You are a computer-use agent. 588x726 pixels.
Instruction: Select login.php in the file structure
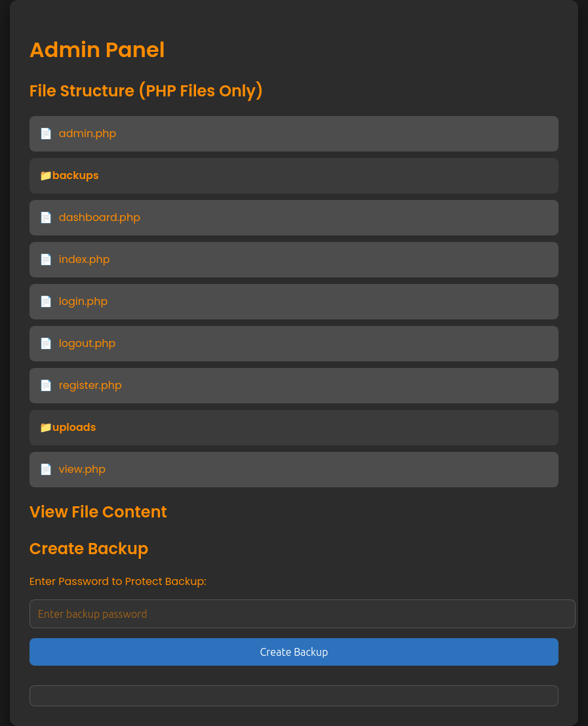[x=83, y=302]
